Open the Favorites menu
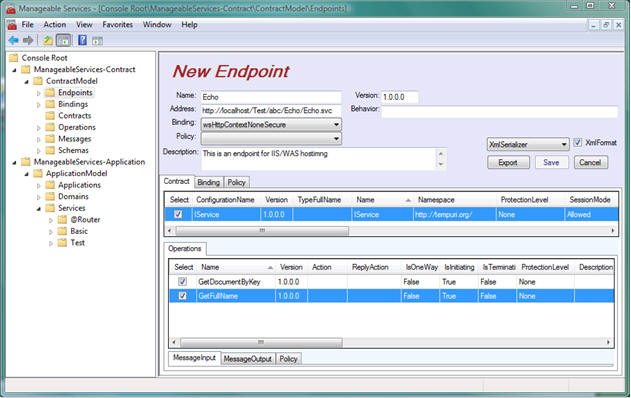 [118, 25]
